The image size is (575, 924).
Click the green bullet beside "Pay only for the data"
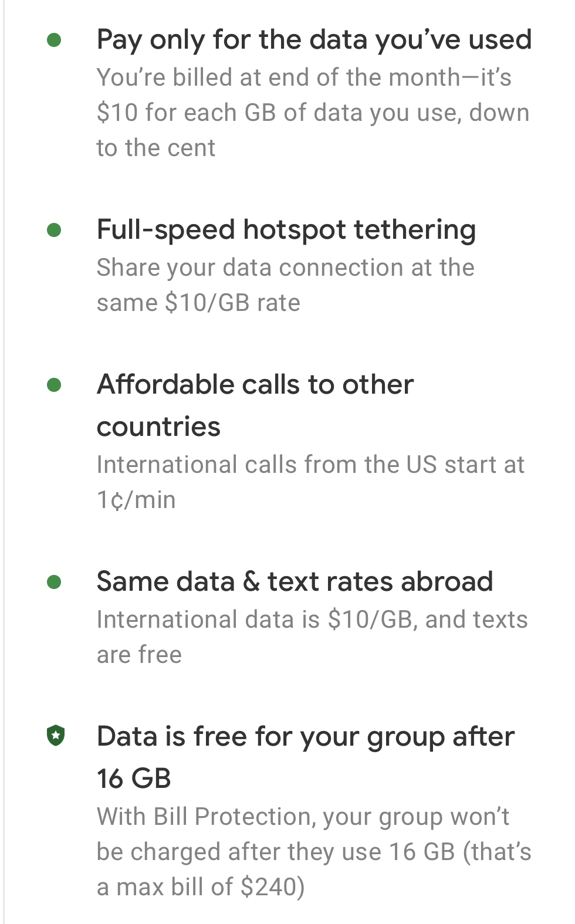55,40
